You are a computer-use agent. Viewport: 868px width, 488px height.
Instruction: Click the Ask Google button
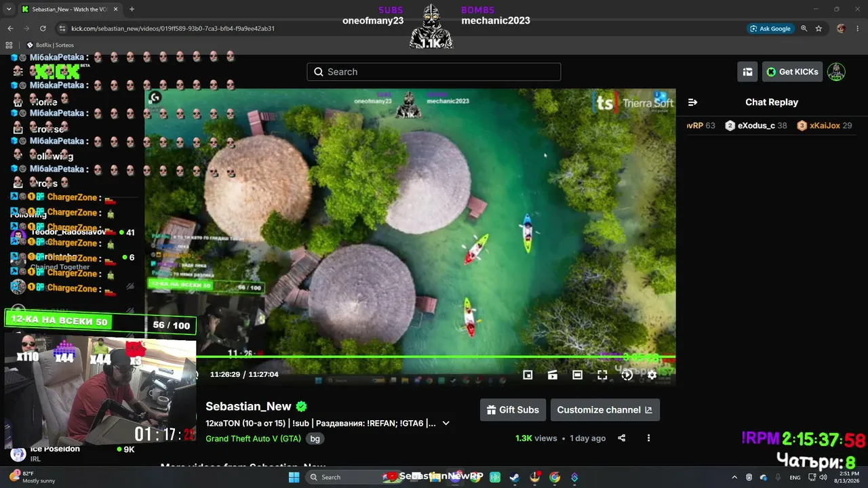click(x=770, y=28)
